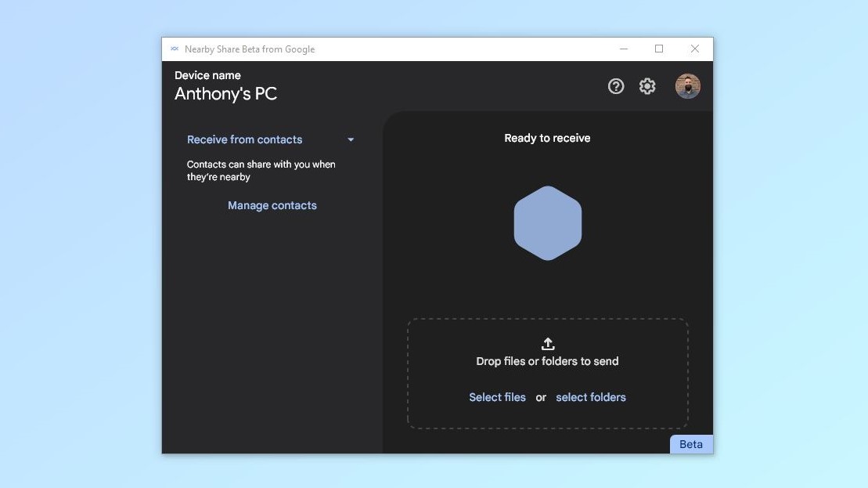
Task: Open the device visibility selector
Action: (x=245, y=139)
